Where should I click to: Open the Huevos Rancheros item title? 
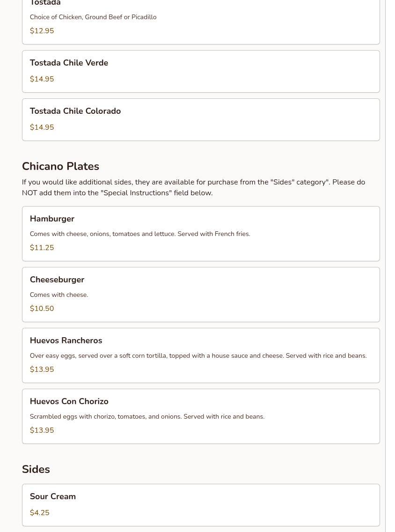point(66,341)
